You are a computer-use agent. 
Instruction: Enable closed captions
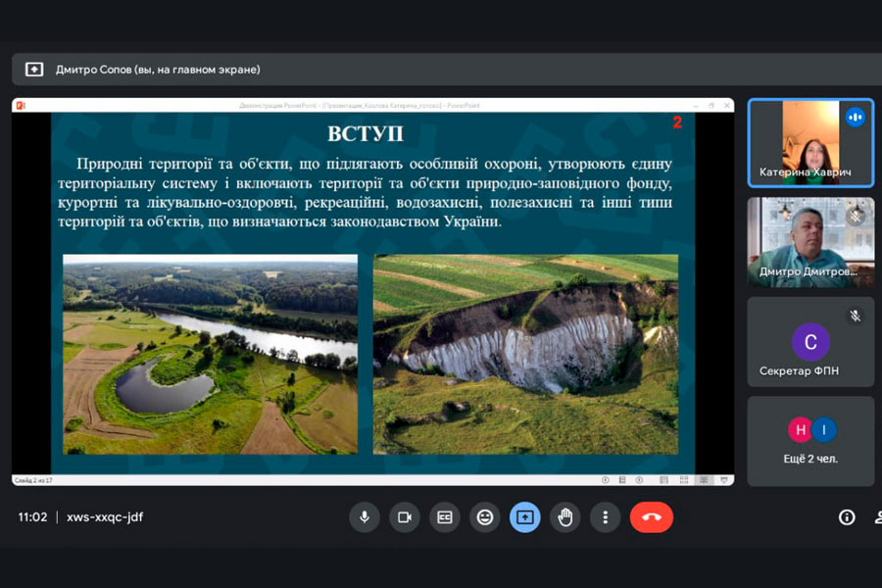445,517
